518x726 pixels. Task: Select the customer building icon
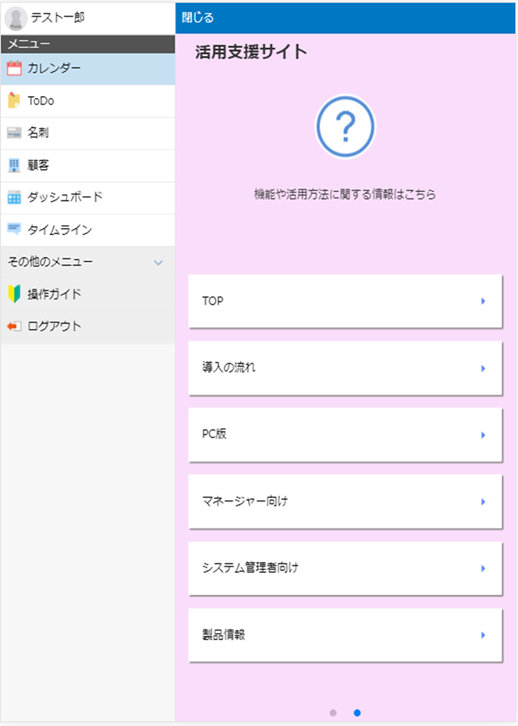14,165
